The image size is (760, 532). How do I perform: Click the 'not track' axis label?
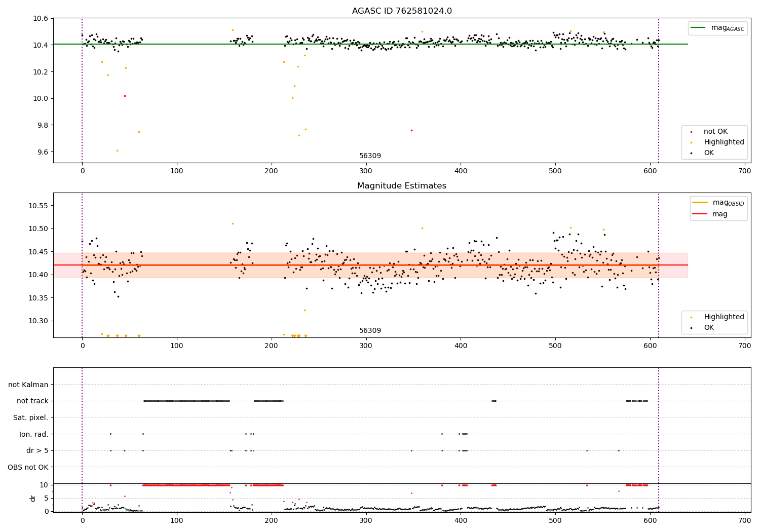click(32, 401)
